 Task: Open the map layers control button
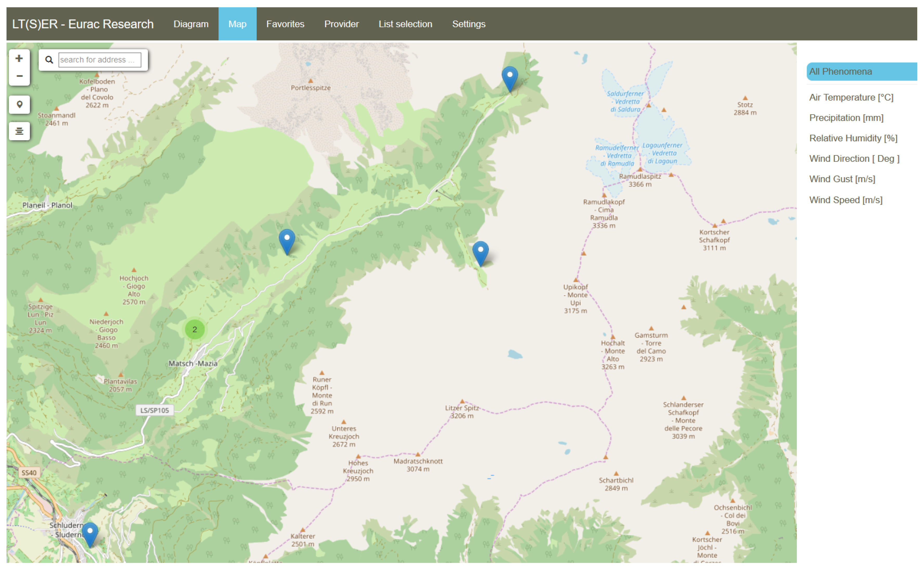tap(19, 131)
